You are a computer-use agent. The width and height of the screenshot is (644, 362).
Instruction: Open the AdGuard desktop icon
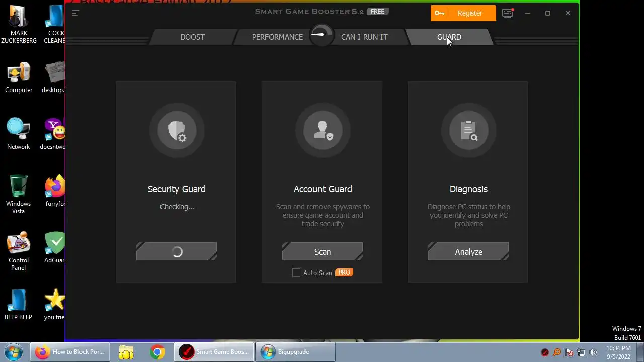pyautogui.click(x=54, y=247)
